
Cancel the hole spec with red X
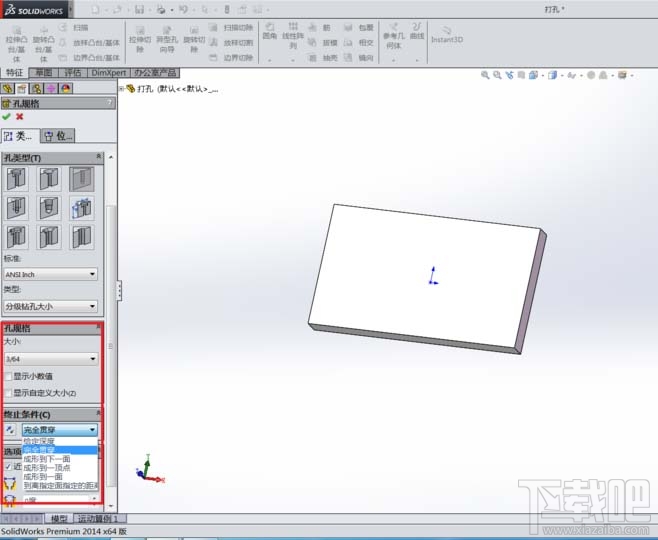19,117
